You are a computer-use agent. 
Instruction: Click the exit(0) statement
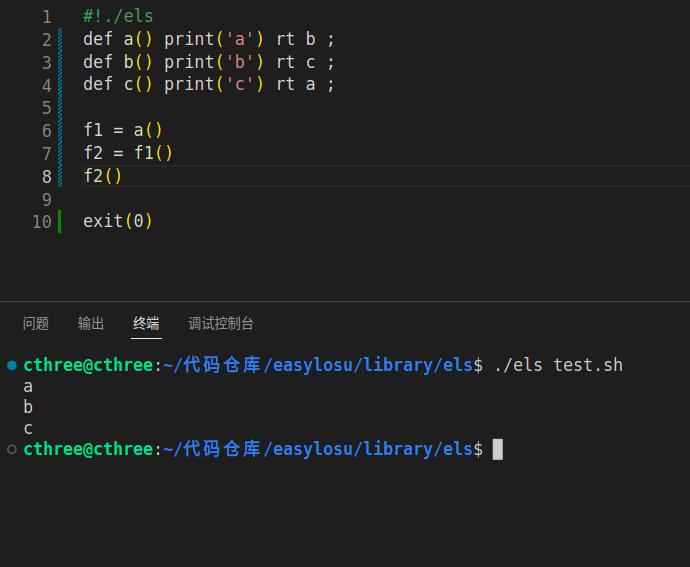[117, 221]
